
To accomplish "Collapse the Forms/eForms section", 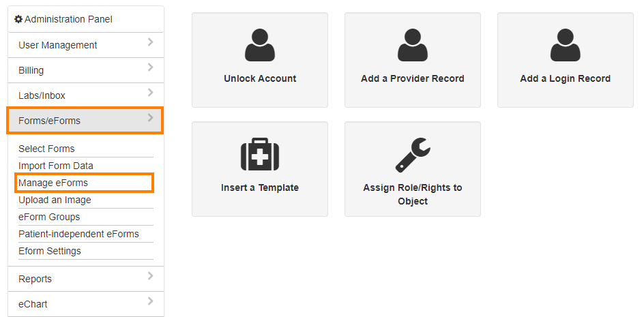I will pos(85,120).
